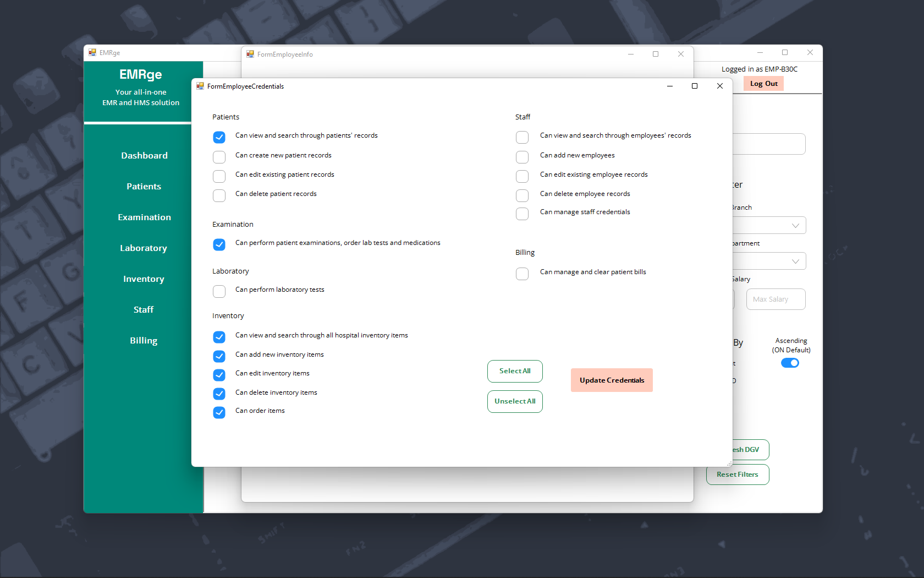Check 'Can perform laboratory tests'
Image resolution: width=924 pixels, height=578 pixels.
click(219, 291)
